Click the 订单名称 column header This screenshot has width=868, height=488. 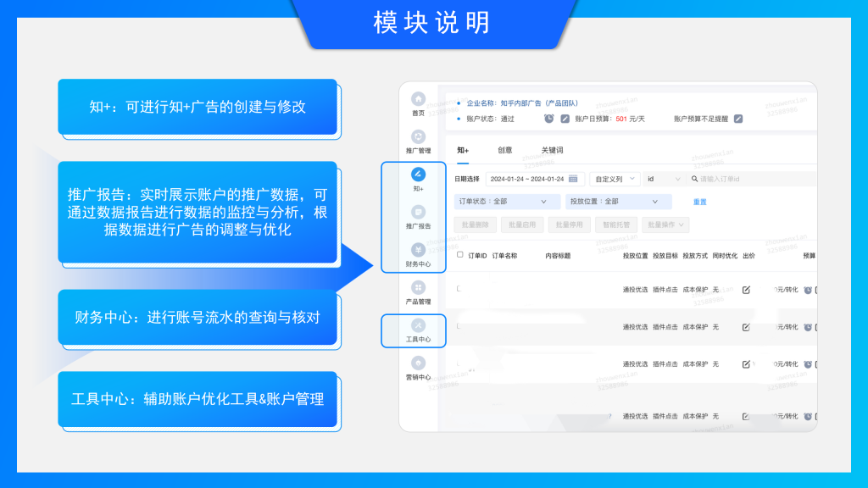tap(504, 256)
